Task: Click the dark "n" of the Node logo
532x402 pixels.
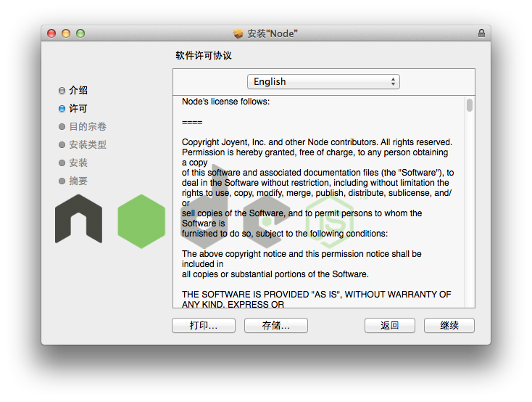Action: pos(78,218)
